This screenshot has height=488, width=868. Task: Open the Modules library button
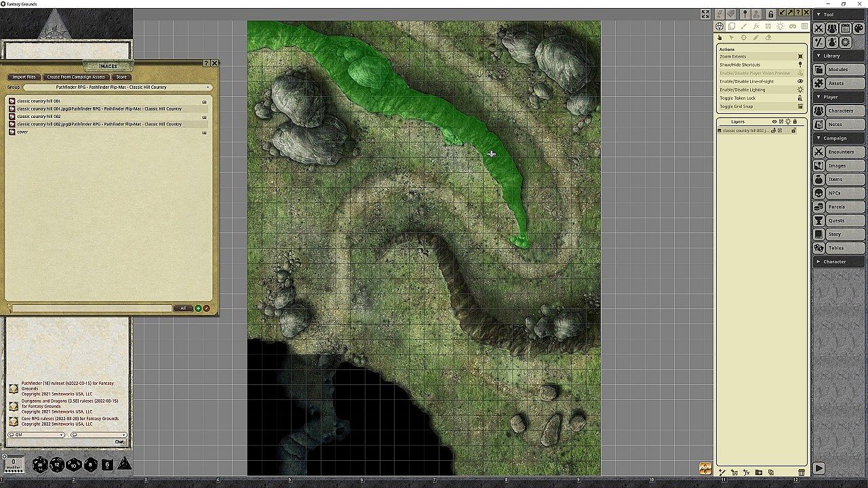839,70
